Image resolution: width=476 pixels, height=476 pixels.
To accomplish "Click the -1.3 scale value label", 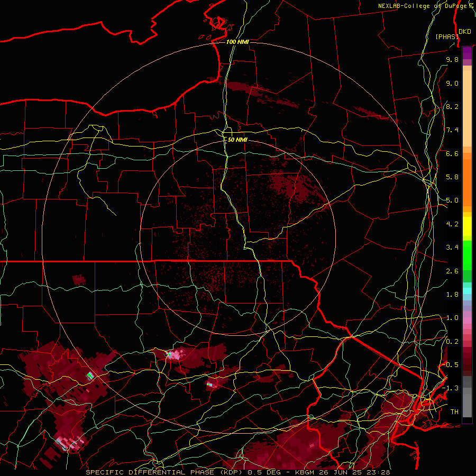I will point(450,388).
